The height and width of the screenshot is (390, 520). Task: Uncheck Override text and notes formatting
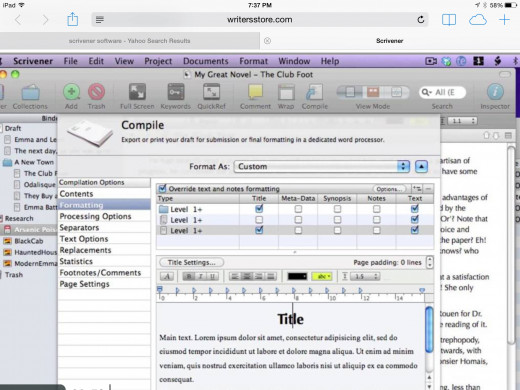coord(162,188)
